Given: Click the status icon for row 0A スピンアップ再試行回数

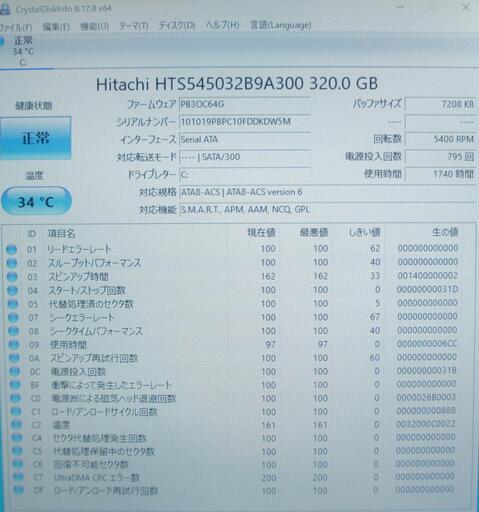Looking at the screenshot, I should pyautogui.click(x=14, y=358).
